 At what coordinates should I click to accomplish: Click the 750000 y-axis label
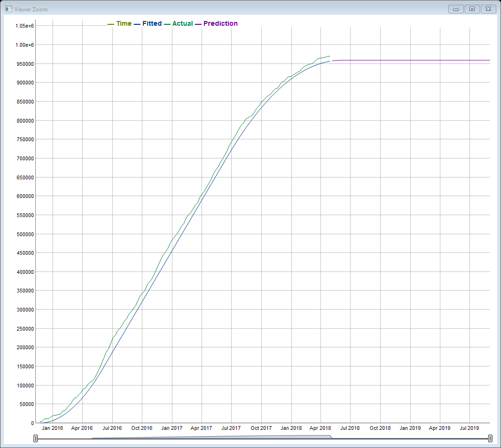(25, 139)
